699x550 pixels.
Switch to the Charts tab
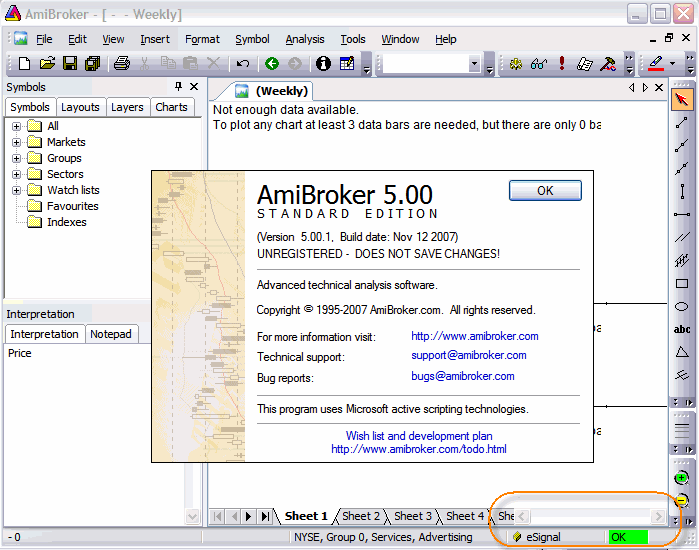(x=171, y=107)
